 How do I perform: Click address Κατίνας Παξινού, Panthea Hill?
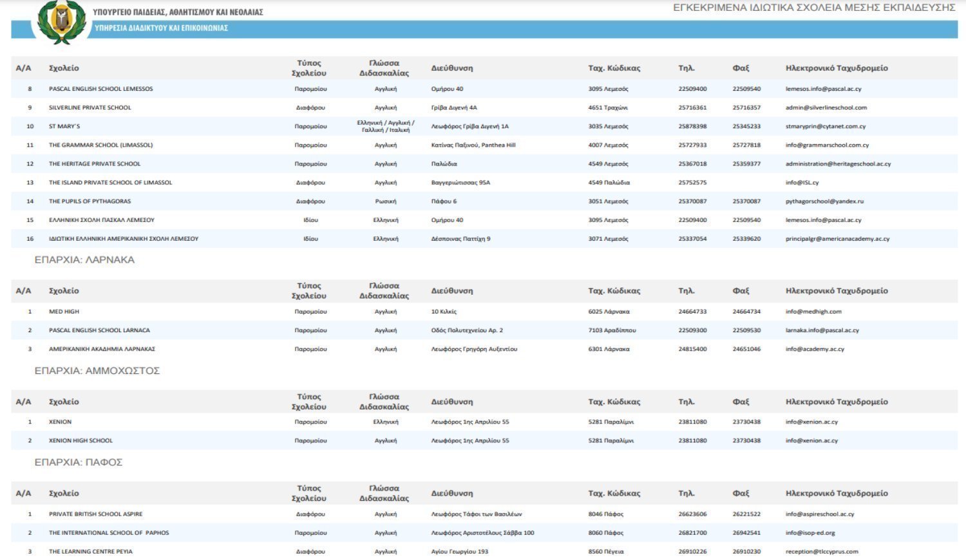pos(473,145)
